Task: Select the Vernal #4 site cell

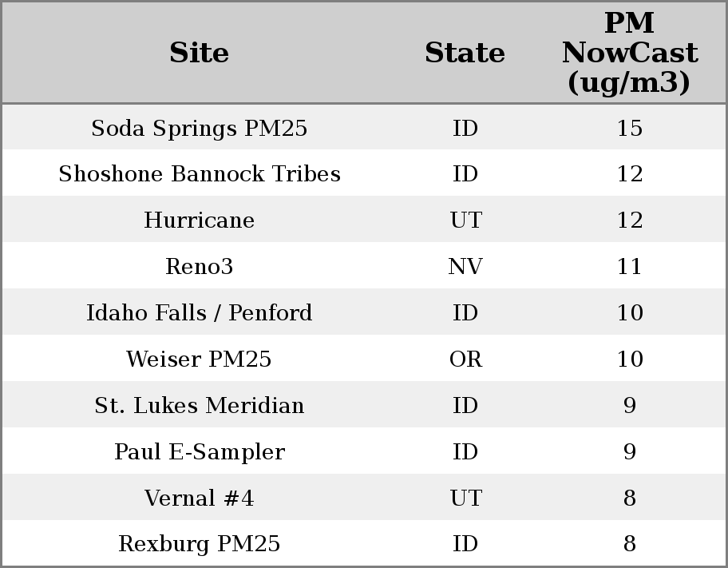Action: tap(199, 498)
